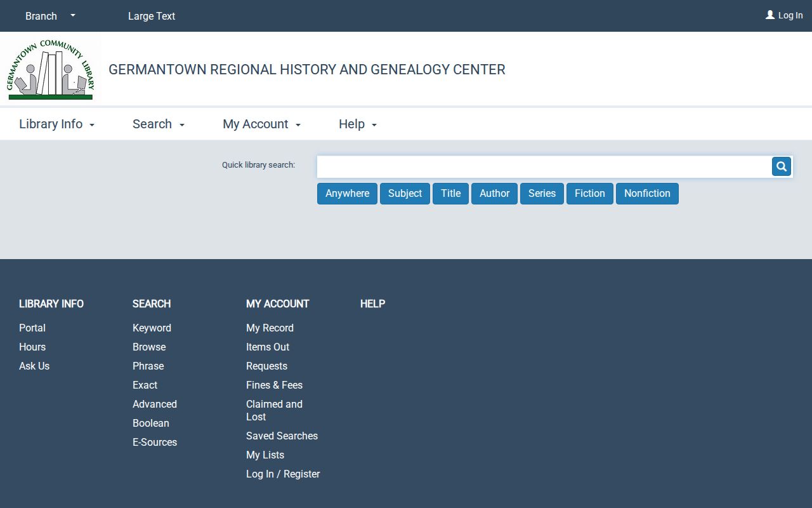Screen dimensions: 812x508
Task: Click the HELP footer heading
Action: (372, 304)
